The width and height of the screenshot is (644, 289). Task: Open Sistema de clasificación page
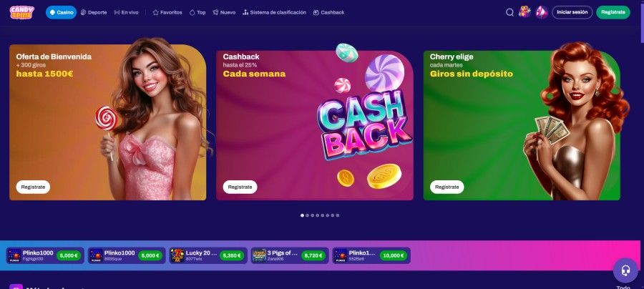coord(274,12)
